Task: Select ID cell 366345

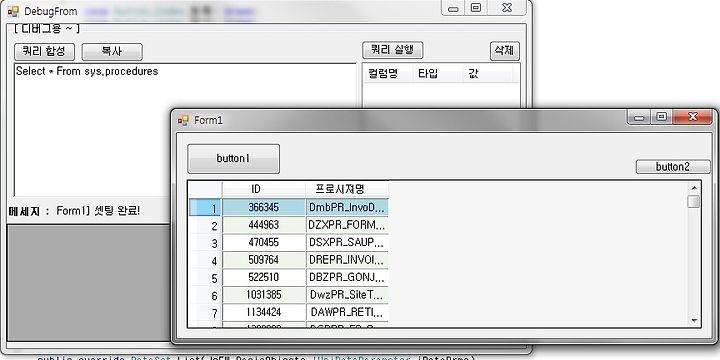Action: [264, 208]
